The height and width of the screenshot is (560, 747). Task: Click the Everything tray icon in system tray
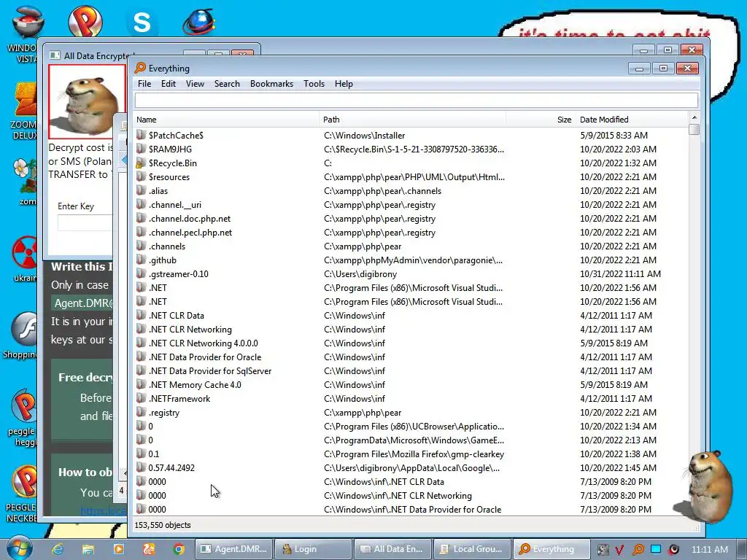(638, 549)
